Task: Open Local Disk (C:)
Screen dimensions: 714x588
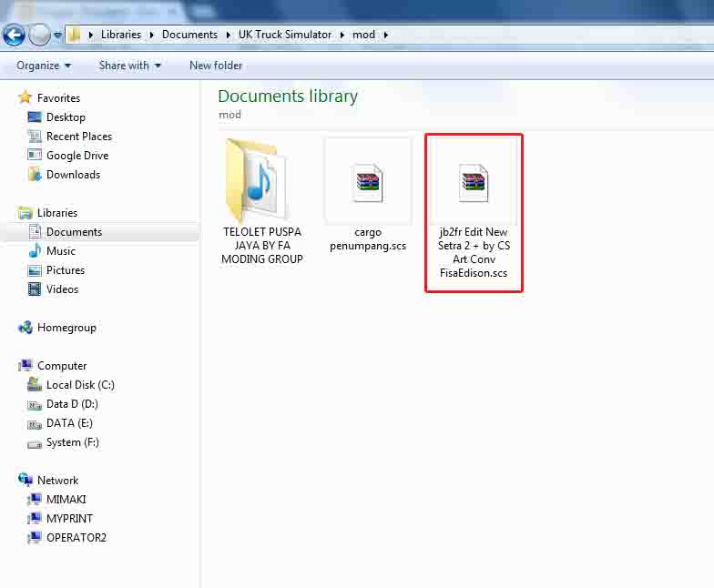Action: coord(80,384)
